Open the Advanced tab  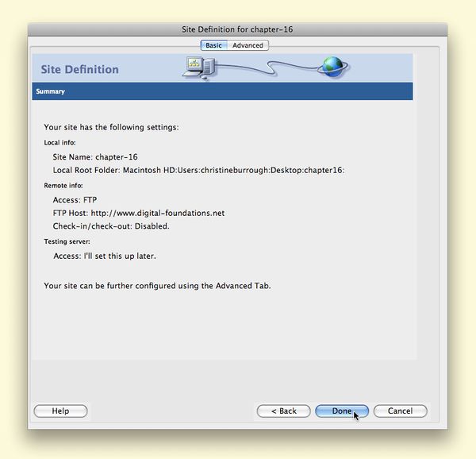pyautogui.click(x=248, y=45)
